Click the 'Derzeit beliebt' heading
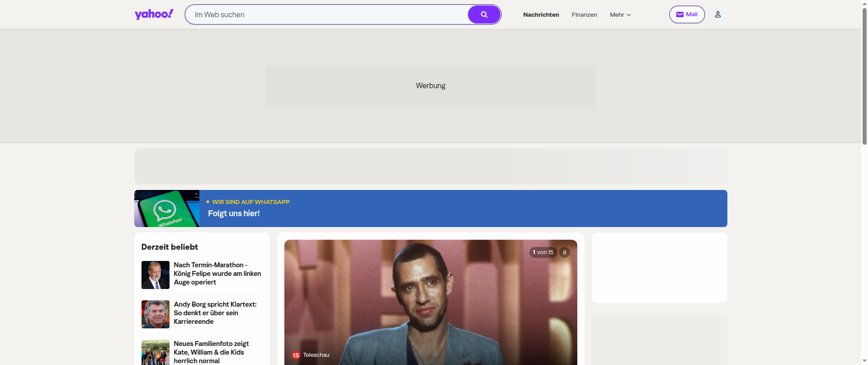This screenshot has height=365, width=868. click(170, 247)
